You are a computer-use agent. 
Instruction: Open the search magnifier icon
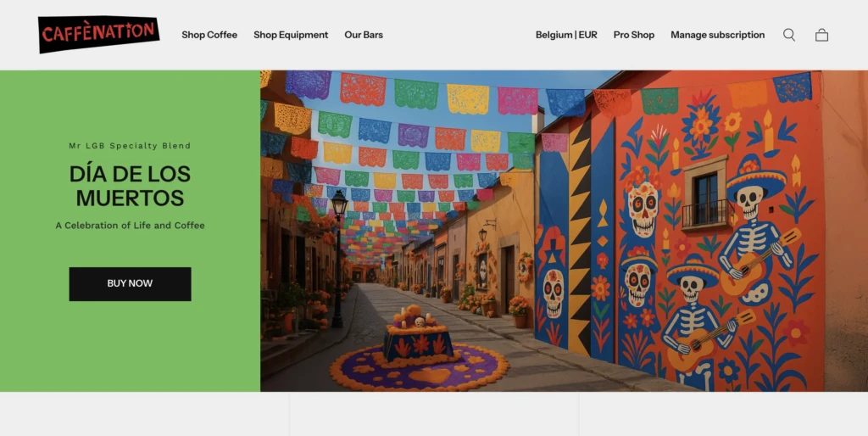click(789, 35)
